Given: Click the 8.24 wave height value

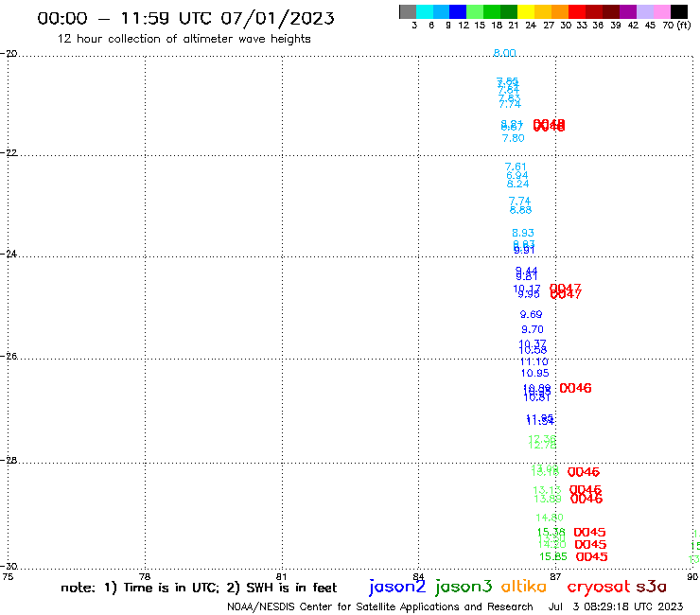Looking at the screenshot, I should 517,184.
